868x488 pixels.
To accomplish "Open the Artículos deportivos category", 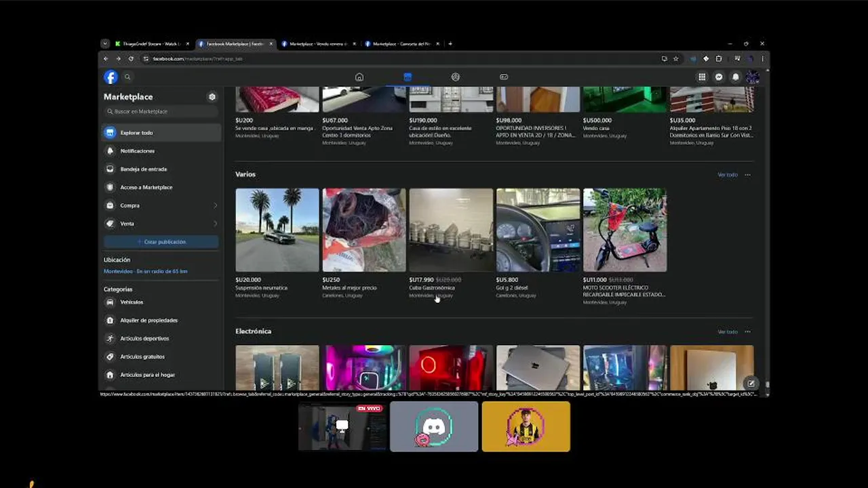I will pos(162,338).
